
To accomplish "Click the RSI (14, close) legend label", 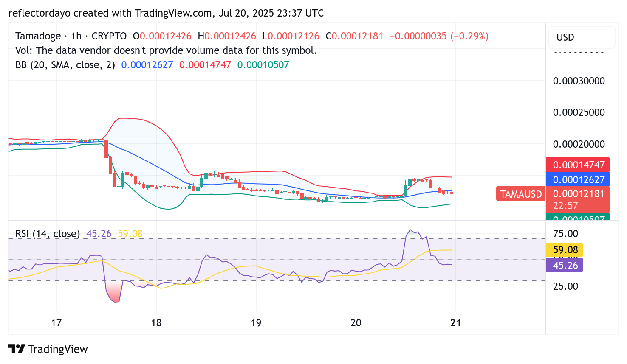I will tap(48, 234).
